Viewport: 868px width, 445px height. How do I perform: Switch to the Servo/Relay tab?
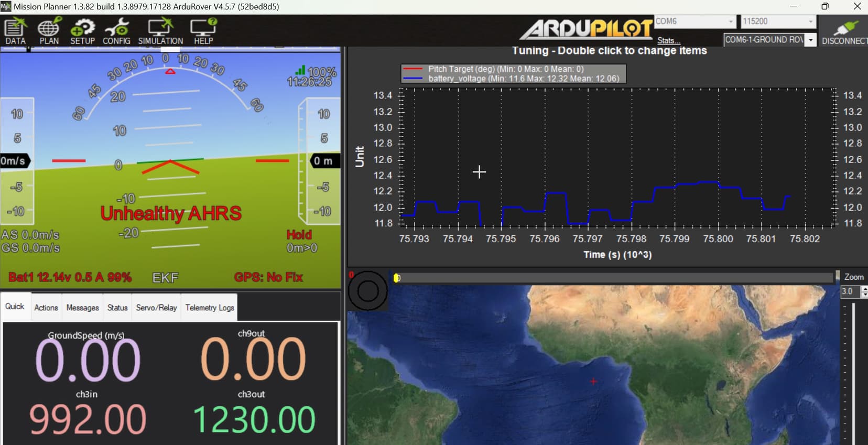tap(156, 308)
